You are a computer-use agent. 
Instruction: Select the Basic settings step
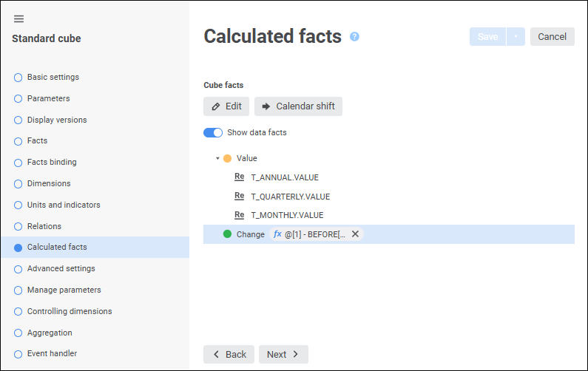click(x=53, y=77)
